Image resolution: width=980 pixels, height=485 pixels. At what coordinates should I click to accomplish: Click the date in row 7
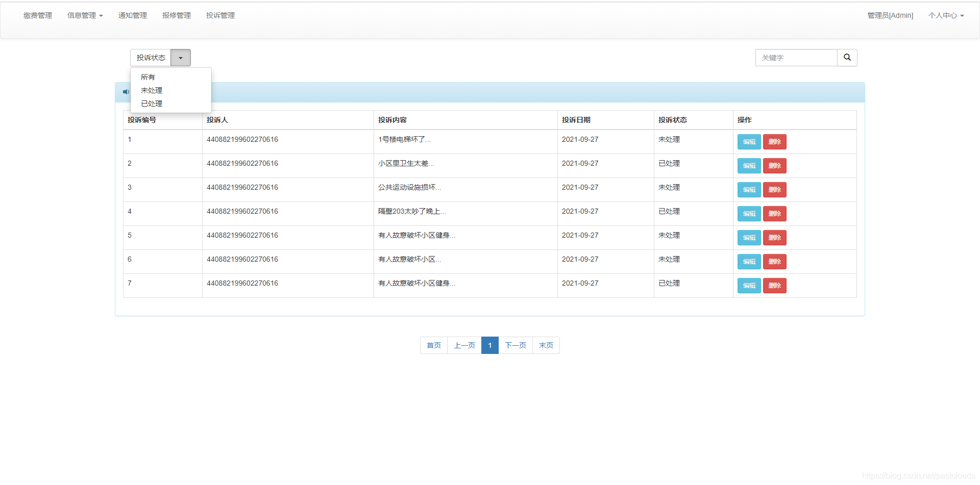click(x=580, y=283)
